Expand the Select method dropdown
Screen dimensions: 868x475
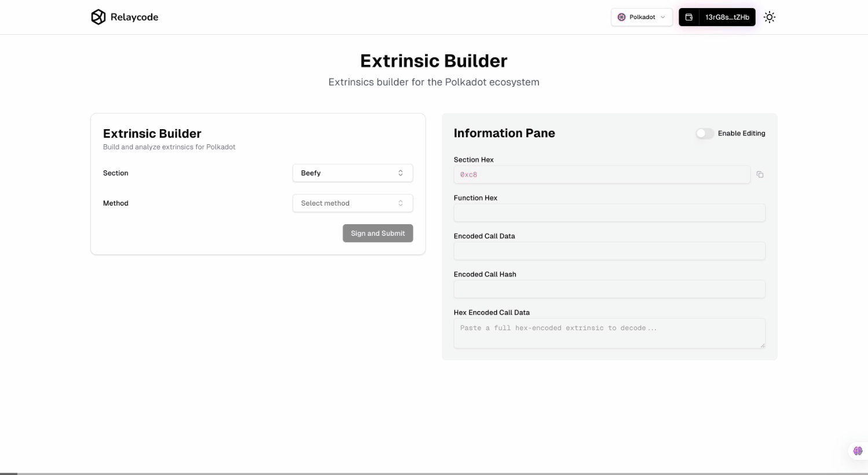pyautogui.click(x=353, y=203)
